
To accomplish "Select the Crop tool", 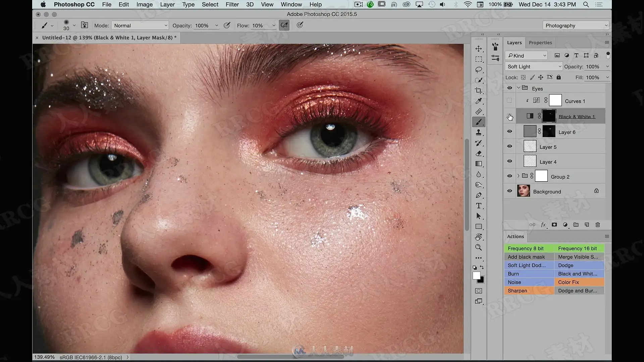I will 479,90.
